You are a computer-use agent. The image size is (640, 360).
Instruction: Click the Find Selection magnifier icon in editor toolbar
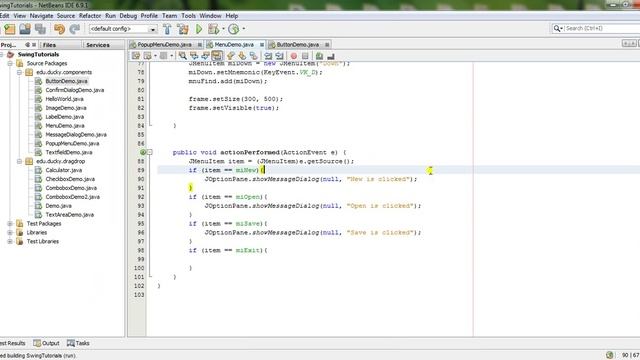point(183,56)
